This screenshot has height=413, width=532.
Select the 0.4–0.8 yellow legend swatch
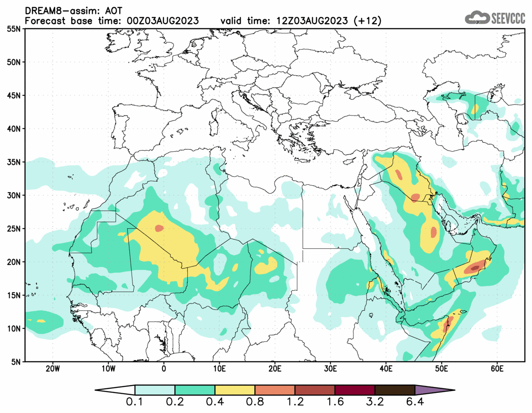click(235, 390)
